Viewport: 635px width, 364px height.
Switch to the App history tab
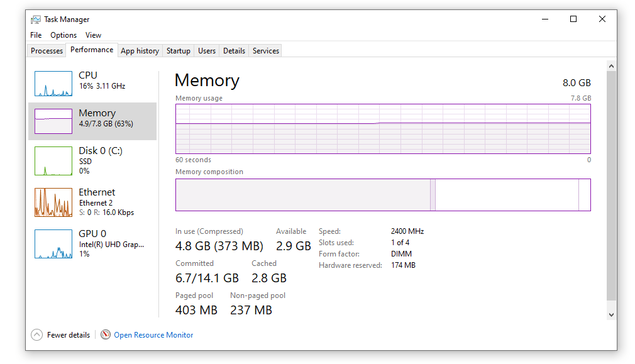[x=140, y=51]
